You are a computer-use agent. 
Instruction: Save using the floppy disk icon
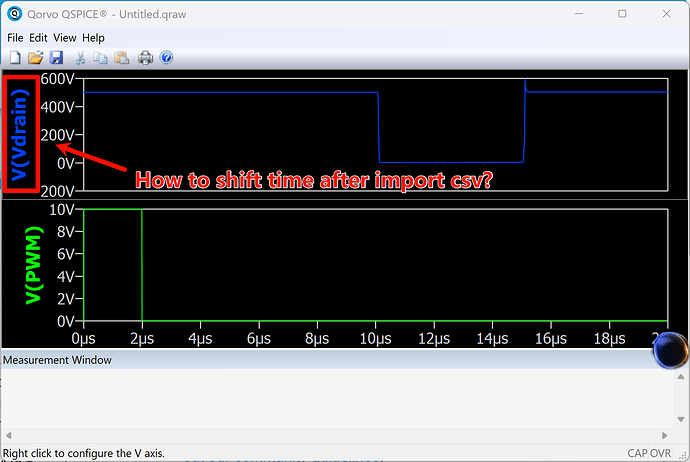56,58
